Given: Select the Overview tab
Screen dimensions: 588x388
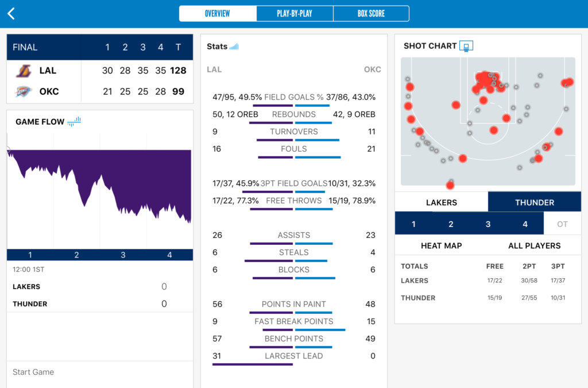Looking at the screenshot, I should click(x=218, y=14).
